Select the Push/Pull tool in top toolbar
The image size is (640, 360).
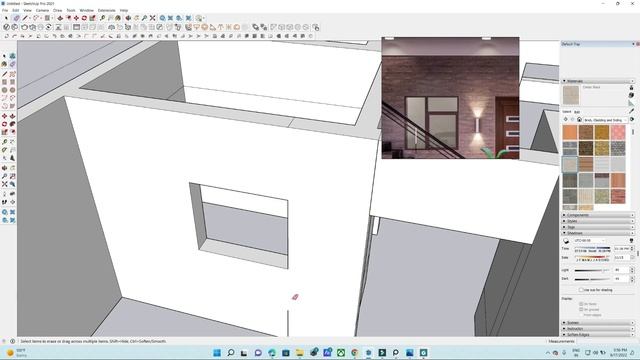point(60,18)
